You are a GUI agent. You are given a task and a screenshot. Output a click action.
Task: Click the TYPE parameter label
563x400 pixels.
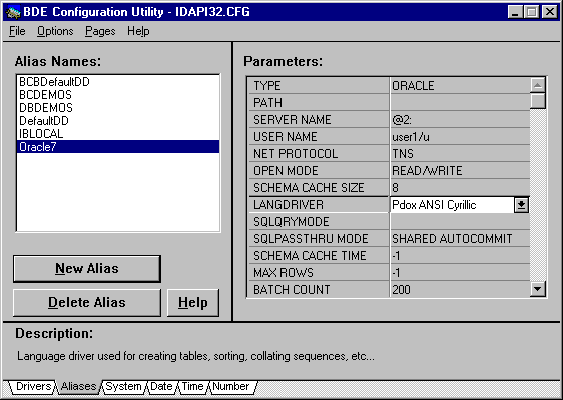coord(319,85)
